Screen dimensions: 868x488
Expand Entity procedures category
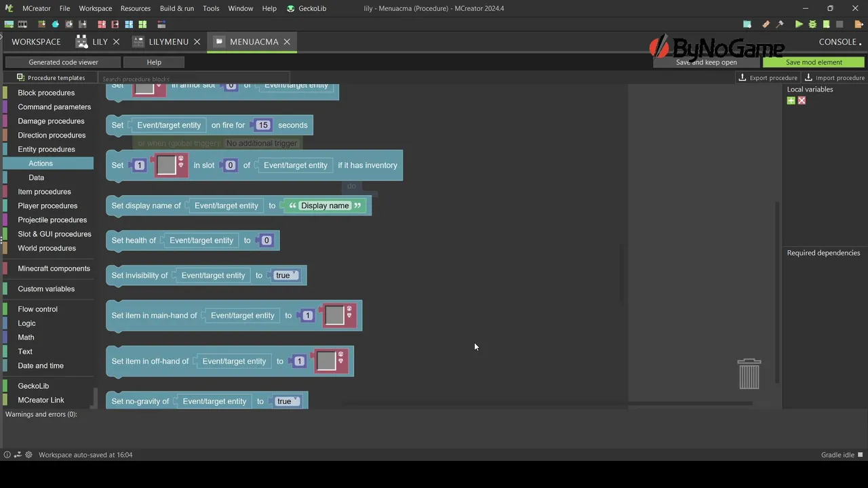46,149
